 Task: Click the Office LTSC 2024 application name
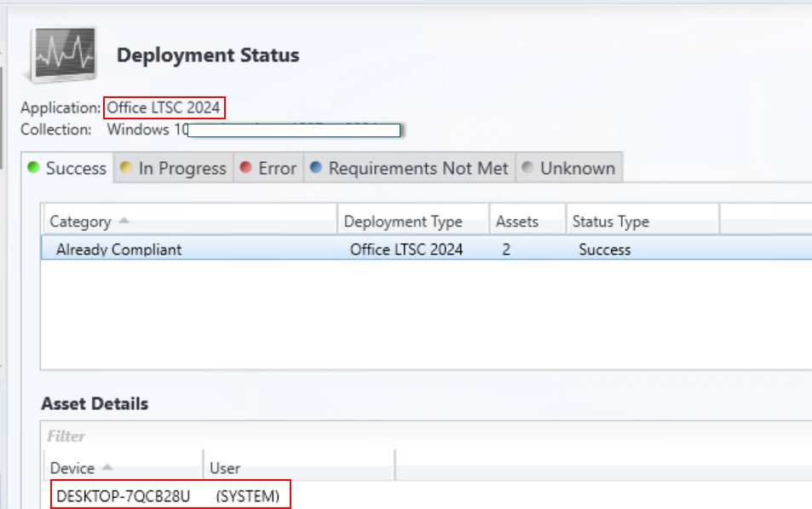(164, 108)
